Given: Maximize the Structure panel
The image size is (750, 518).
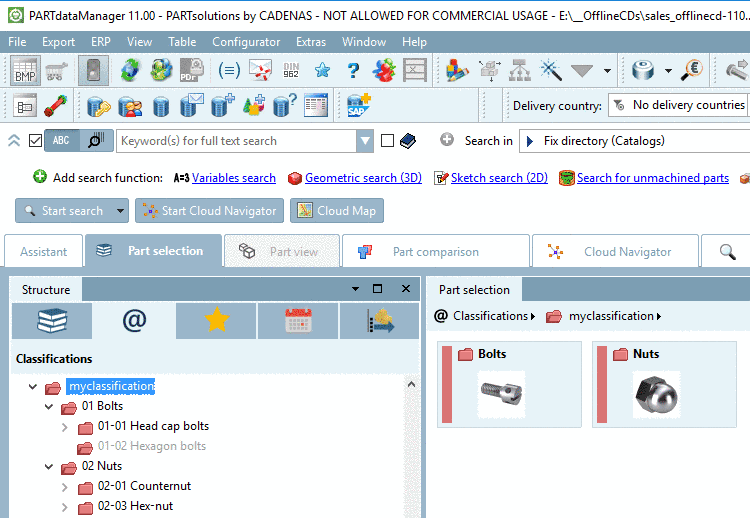Looking at the screenshot, I should pos(377,288).
